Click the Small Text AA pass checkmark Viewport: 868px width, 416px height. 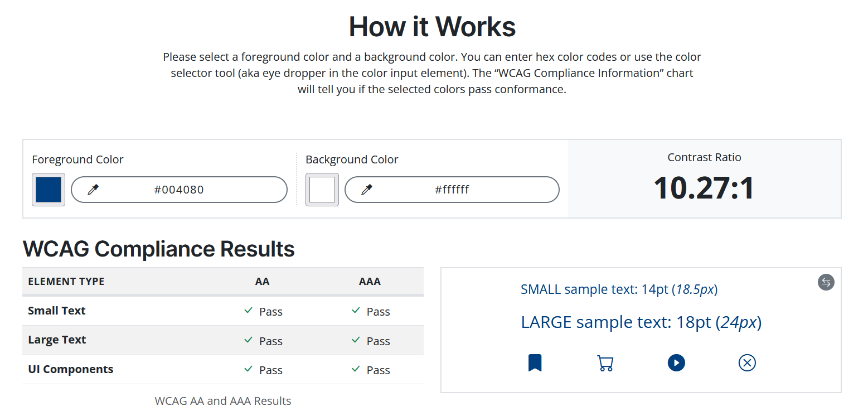[x=249, y=311]
